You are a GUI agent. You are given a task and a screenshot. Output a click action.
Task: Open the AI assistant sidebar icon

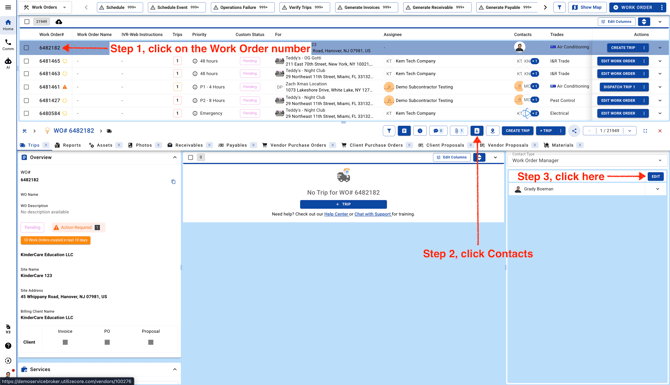click(8, 63)
